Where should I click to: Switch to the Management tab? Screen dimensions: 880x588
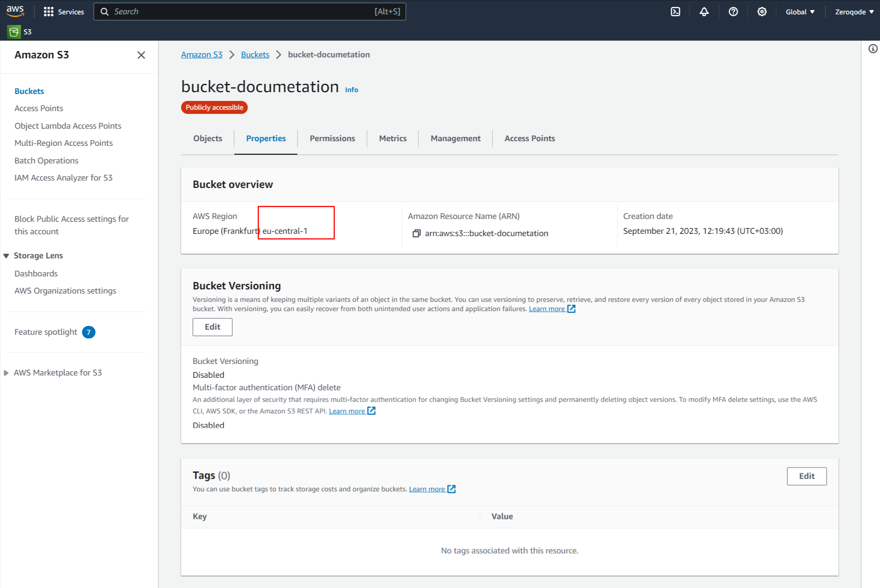point(456,138)
